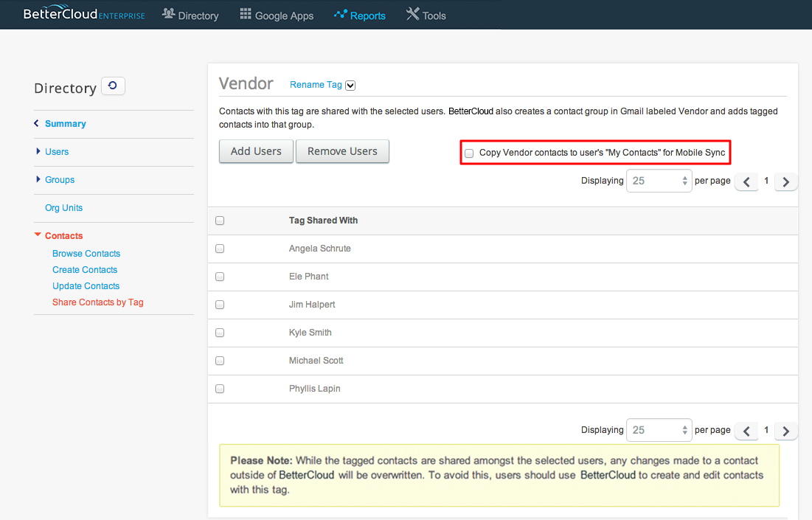Click the name Michael Scott
The height and width of the screenshot is (520, 812).
point(316,361)
